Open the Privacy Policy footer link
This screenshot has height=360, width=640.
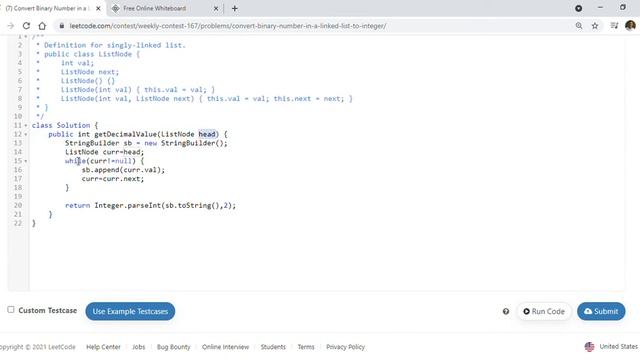pyautogui.click(x=345, y=347)
